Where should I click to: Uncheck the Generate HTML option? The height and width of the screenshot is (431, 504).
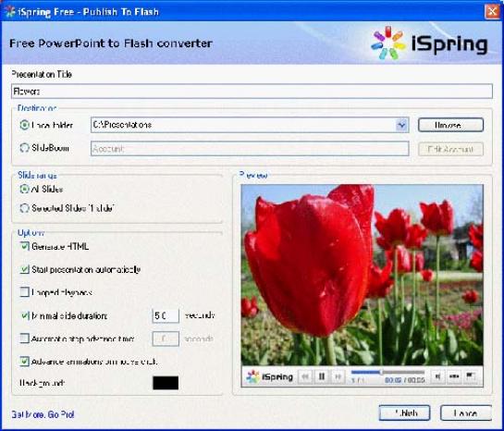click(x=24, y=246)
